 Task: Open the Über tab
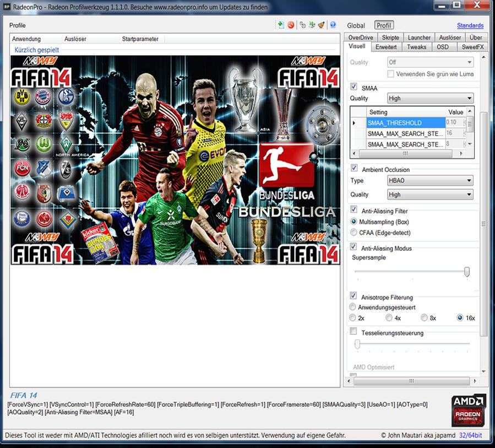476,37
